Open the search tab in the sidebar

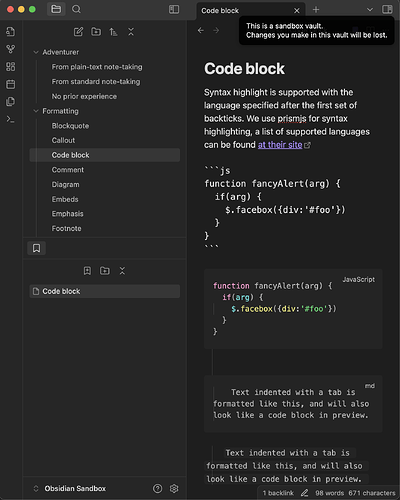pos(76,9)
